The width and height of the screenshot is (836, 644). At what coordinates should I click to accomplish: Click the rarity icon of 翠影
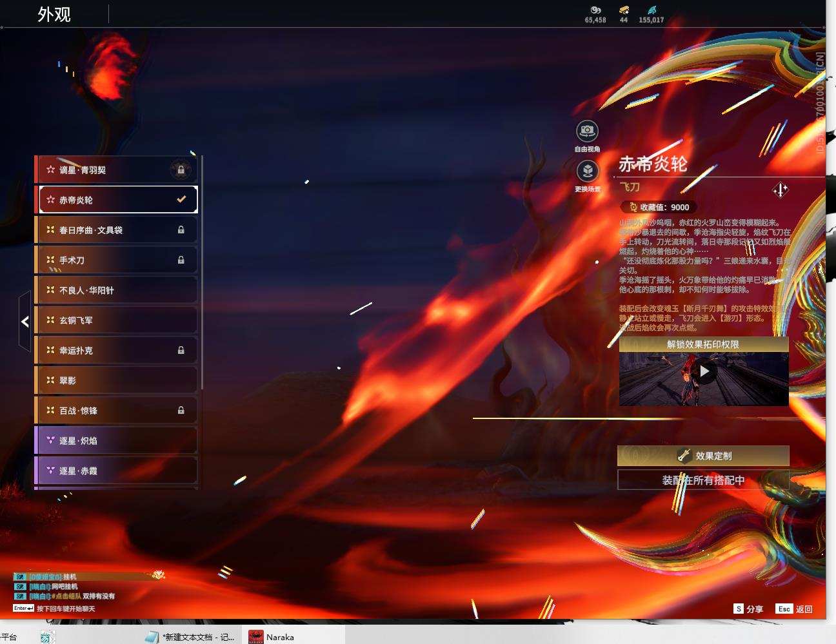point(50,380)
